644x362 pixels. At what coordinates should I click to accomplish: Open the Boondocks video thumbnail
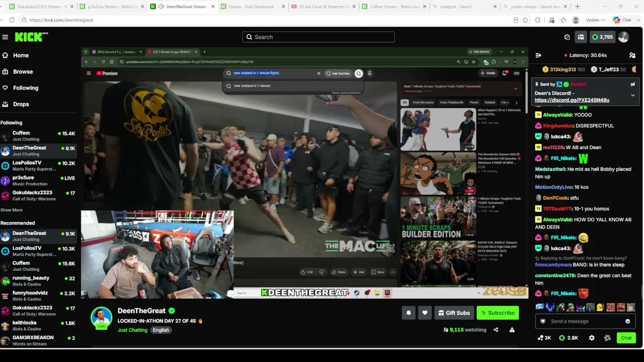click(438, 173)
